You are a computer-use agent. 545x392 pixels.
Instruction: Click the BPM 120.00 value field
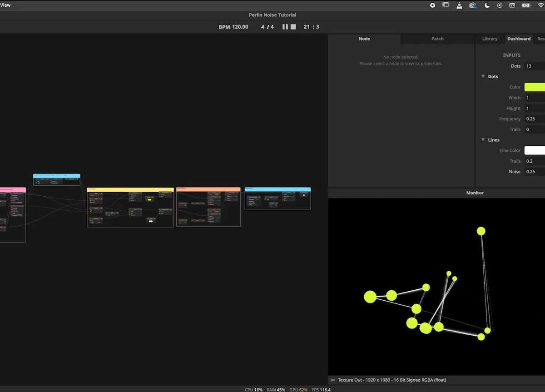click(240, 27)
